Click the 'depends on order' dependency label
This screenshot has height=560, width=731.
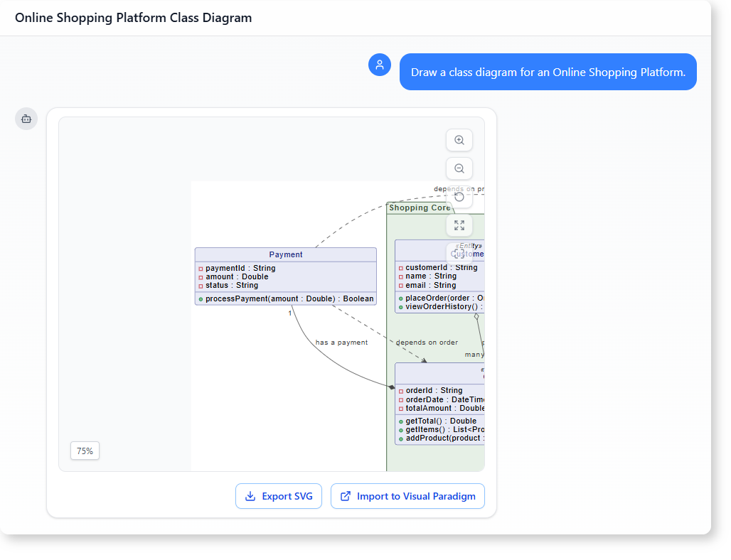[x=427, y=343]
